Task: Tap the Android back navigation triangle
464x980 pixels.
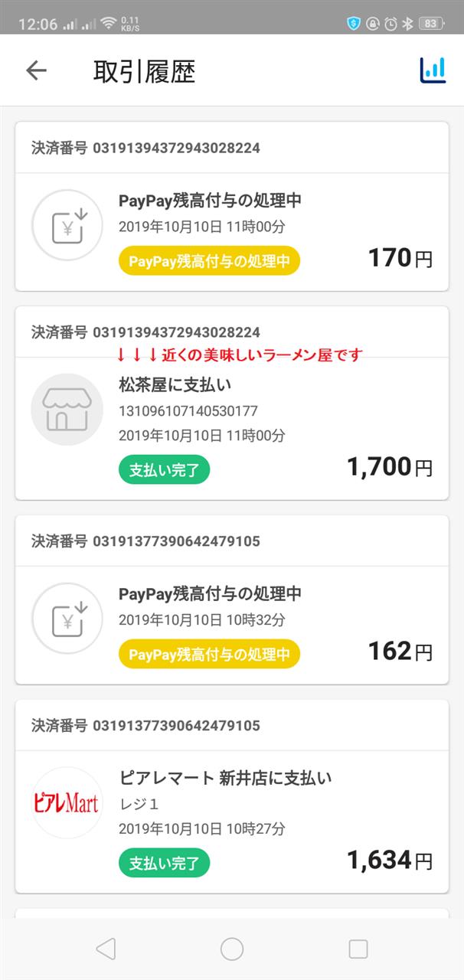Action: 106,949
